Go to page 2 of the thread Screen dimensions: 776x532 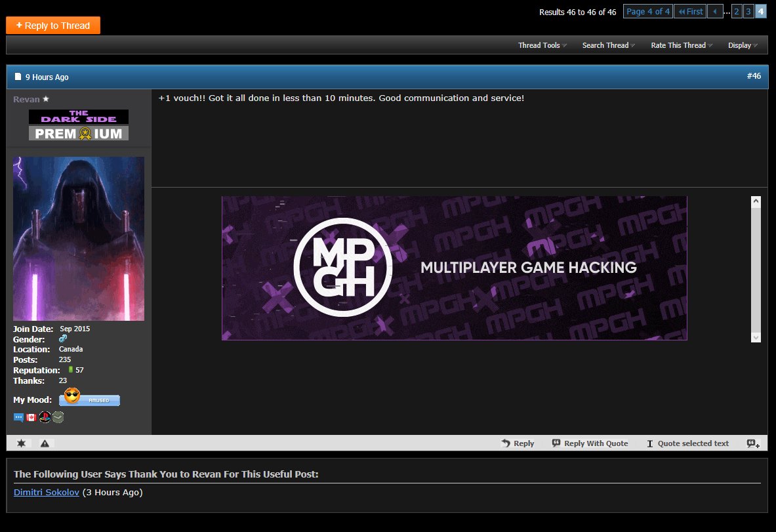(737, 11)
